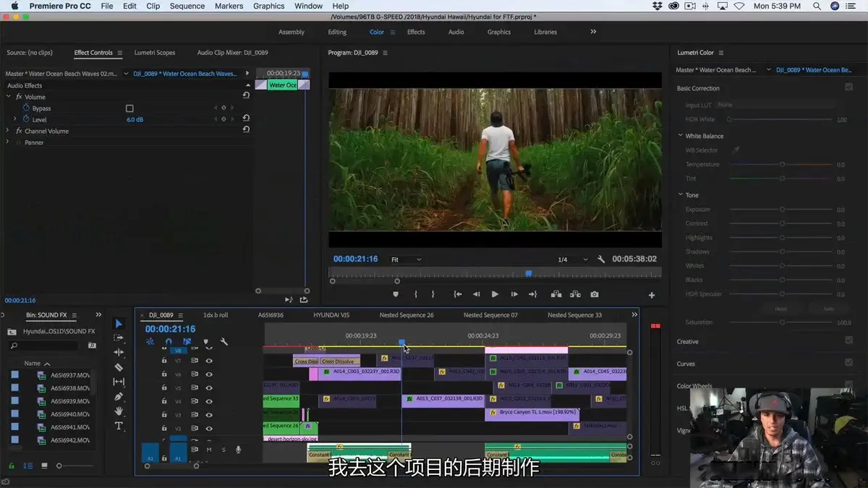868x488 pixels.
Task: Step back one frame in Program monitor
Action: 476,294
